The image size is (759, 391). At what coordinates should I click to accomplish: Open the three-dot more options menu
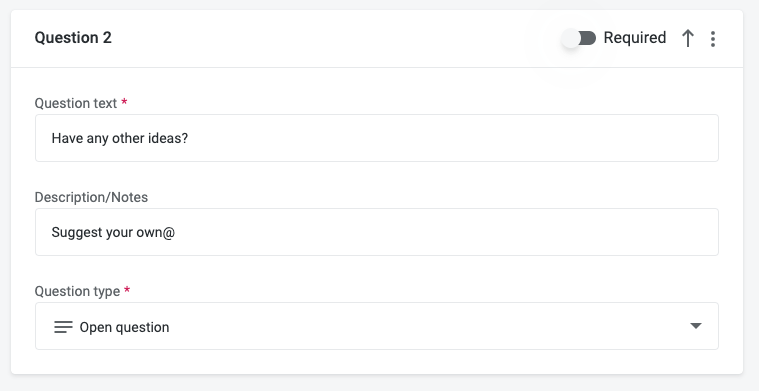point(713,39)
